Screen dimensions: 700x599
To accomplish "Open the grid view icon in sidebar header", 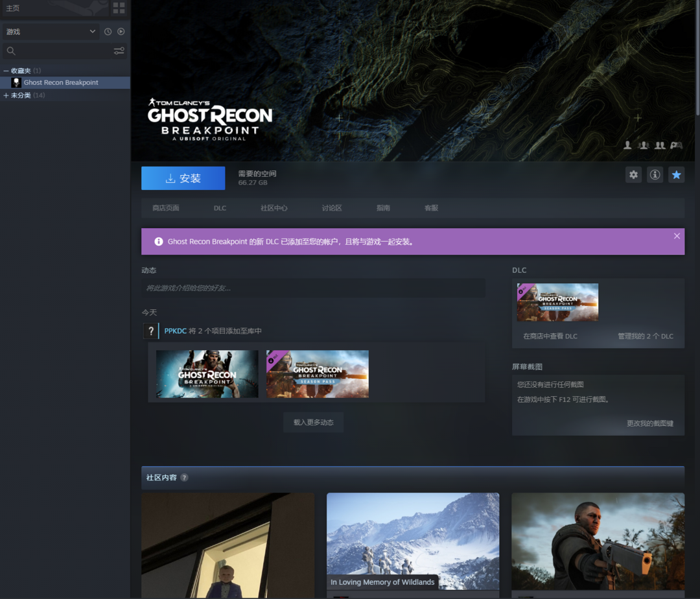I will [x=119, y=8].
